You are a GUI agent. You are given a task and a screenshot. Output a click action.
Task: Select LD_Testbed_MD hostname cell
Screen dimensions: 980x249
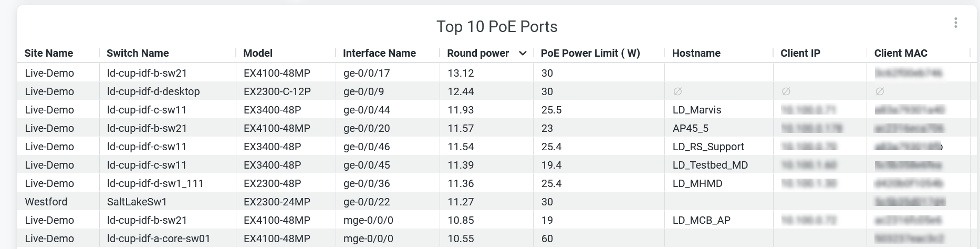(x=710, y=165)
